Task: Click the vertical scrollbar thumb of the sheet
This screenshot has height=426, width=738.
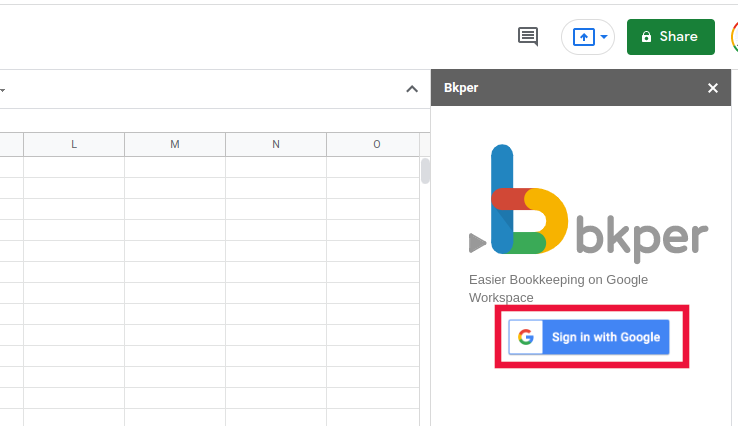Action: tap(425, 171)
